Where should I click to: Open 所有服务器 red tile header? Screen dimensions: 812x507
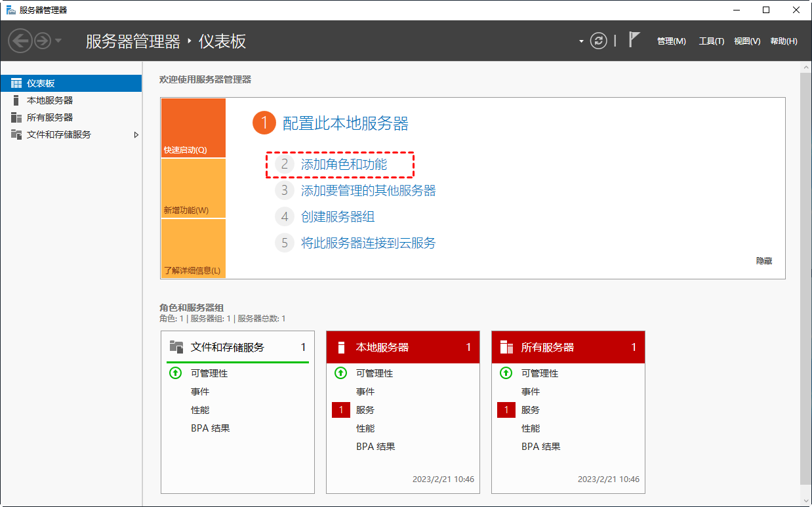pos(568,347)
